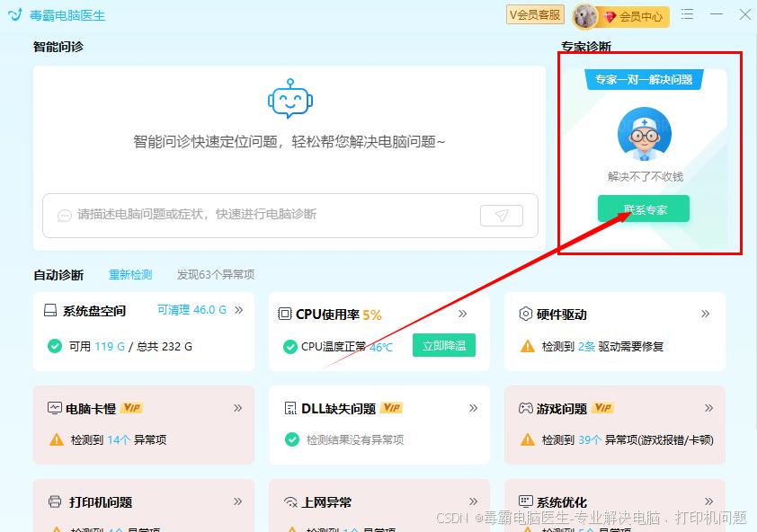Expand the 硬件驱动 card chevron
757x532 pixels.
[706, 314]
